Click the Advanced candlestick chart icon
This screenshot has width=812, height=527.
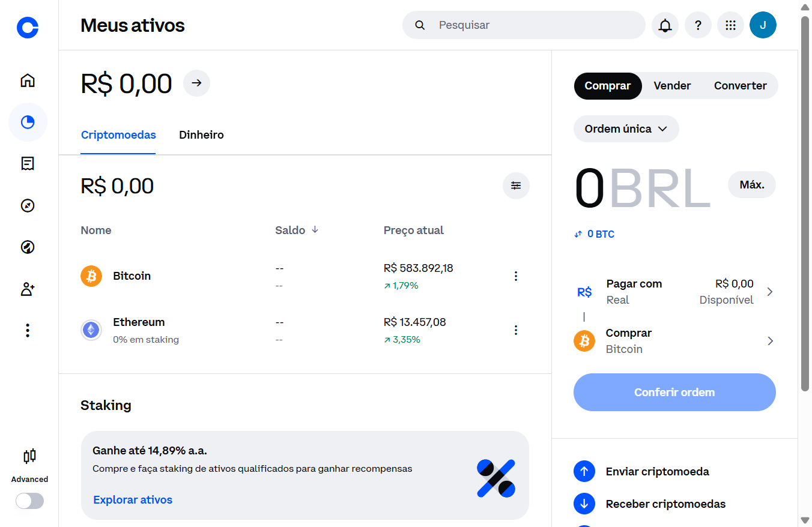pos(29,457)
